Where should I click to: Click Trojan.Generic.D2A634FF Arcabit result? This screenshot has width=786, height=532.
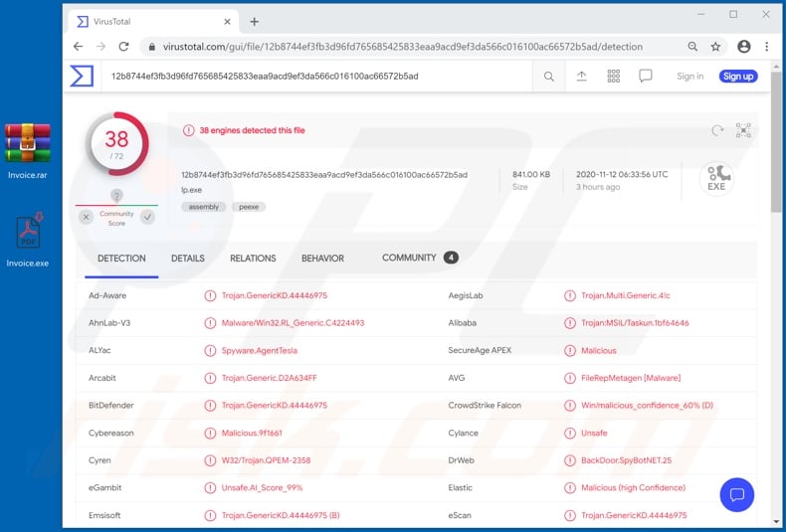pos(270,378)
